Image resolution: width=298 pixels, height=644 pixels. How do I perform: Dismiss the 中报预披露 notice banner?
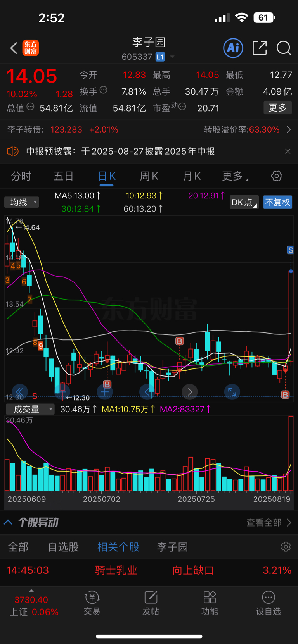288,152
